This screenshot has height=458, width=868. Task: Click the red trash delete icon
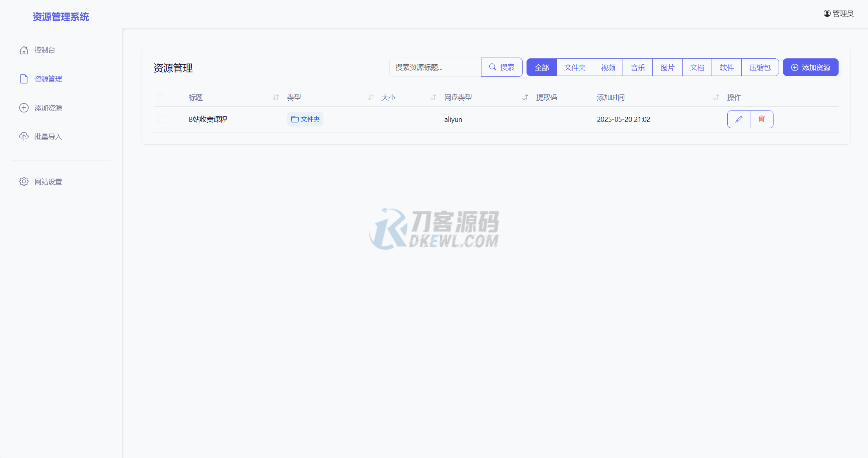[x=761, y=119]
